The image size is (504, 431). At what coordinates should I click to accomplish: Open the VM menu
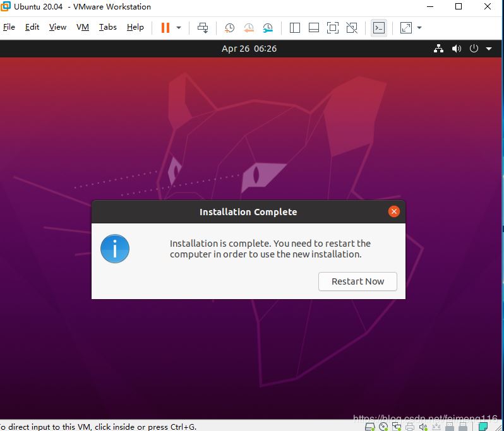tap(83, 27)
